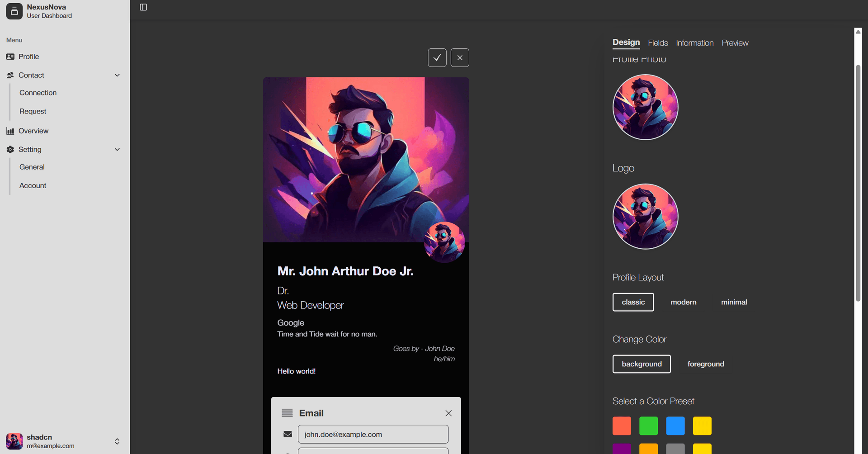868x454 pixels.
Task: Switch to the Fields tab
Action: pos(658,43)
